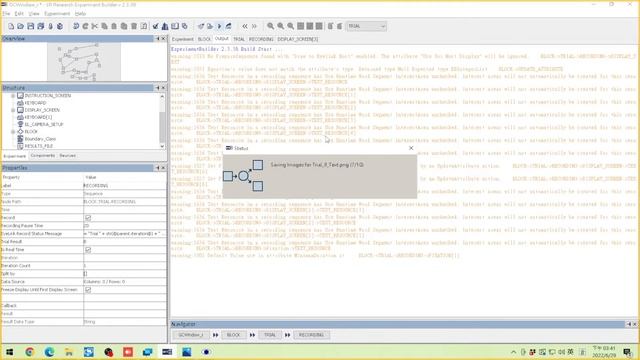Open the Help menu

(80, 13)
